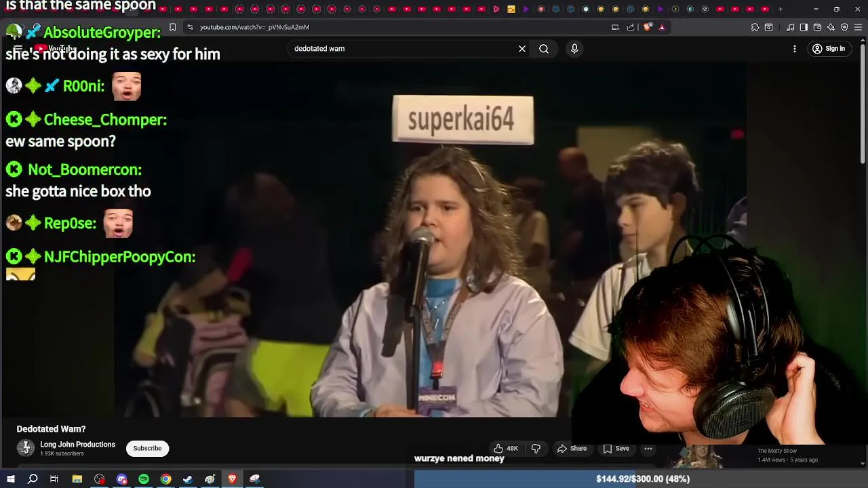Click the video player showing superkai64
The width and height of the screenshot is (868, 488).
[x=431, y=241]
